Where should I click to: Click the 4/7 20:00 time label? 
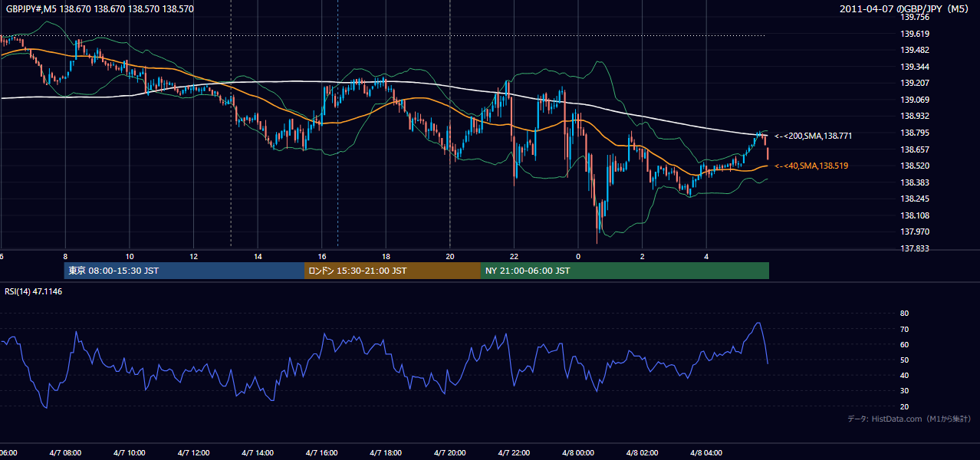click(450, 453)
